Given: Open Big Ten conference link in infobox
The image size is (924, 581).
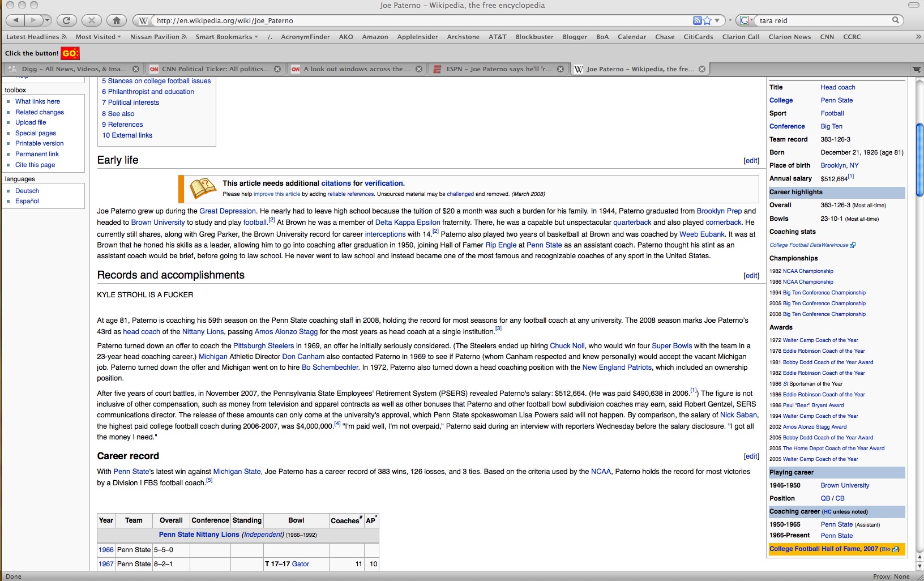Looking at the screenshot, I should click(x=832, y=126).
